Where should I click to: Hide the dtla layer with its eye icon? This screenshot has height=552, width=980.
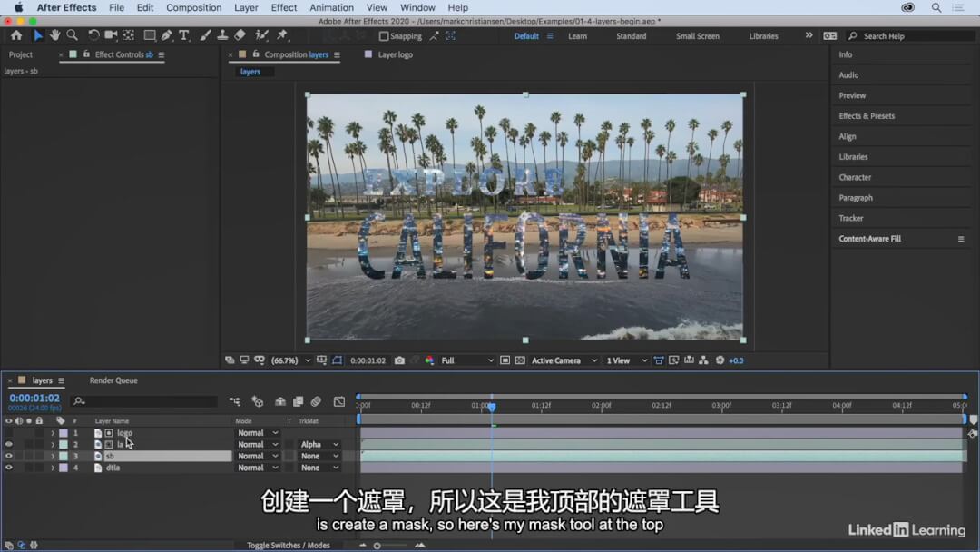[x=9, y=468]
